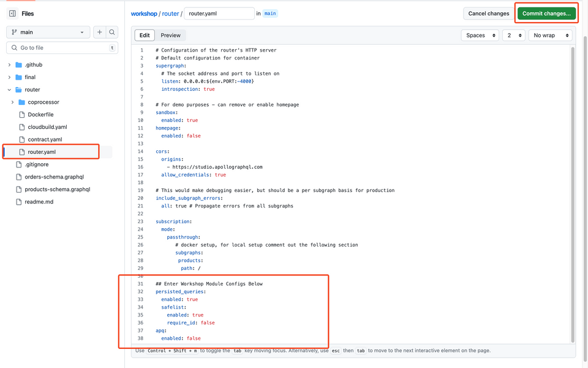Screen dimensions: 588x368
Task: Switch to the Edit tab
Action: tap(145, 36)
